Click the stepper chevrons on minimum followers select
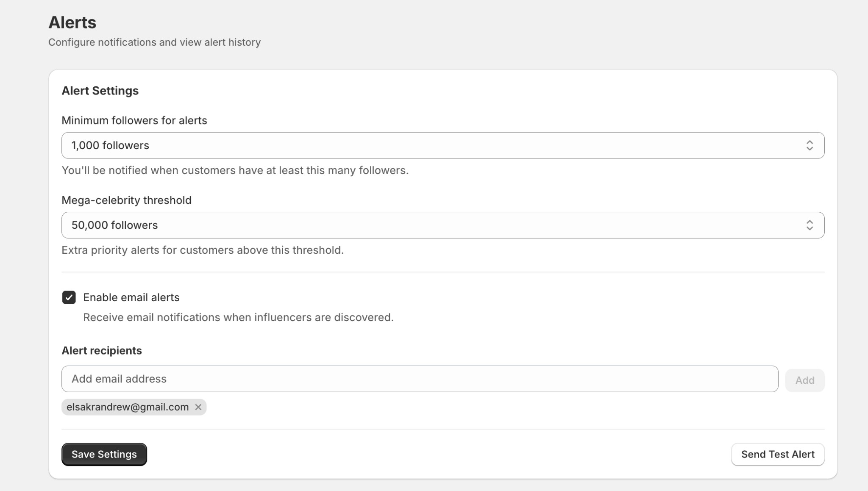This screenshot has width=868, height=491. coord(810,145)
